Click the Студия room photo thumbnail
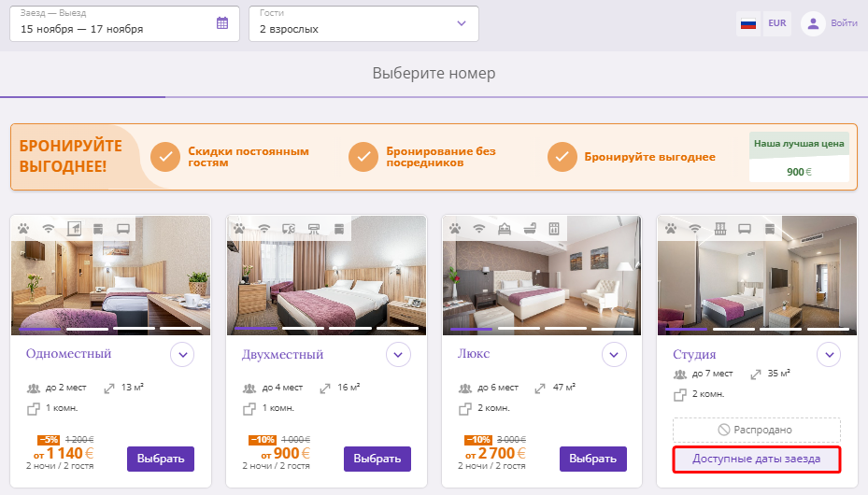 757,276
